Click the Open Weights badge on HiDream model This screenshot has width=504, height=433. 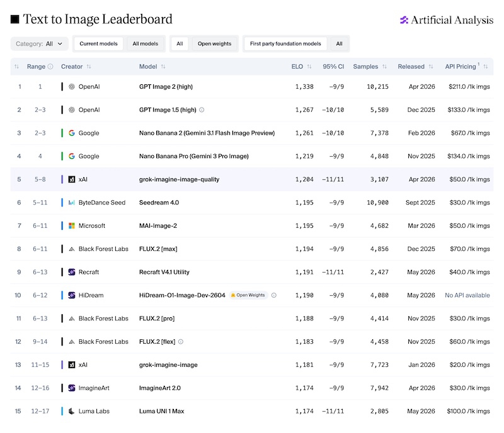pos(248,295)
